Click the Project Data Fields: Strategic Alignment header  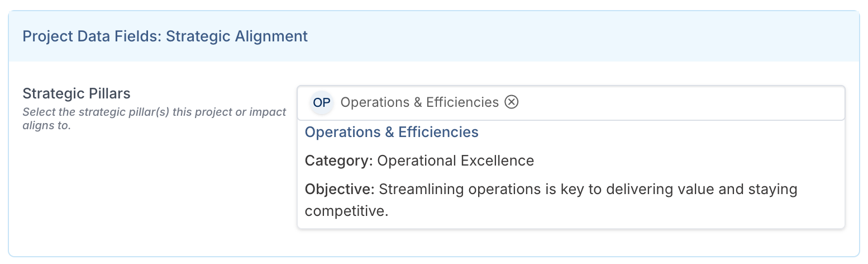click(x=165, y=36)
